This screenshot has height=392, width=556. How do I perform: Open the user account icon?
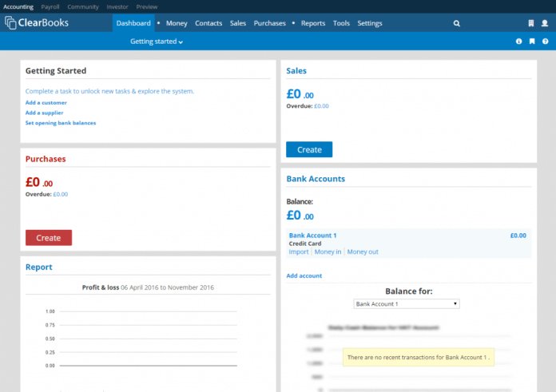point(544,23)
